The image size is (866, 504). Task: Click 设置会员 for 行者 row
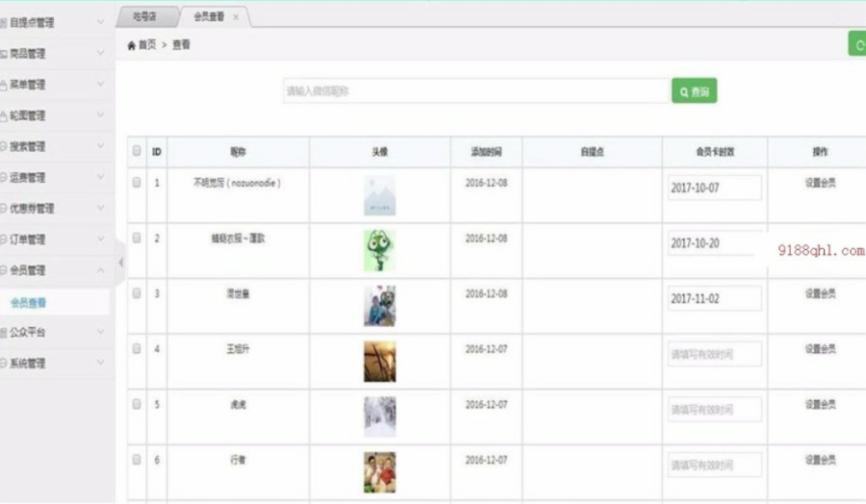click(820, 460)
